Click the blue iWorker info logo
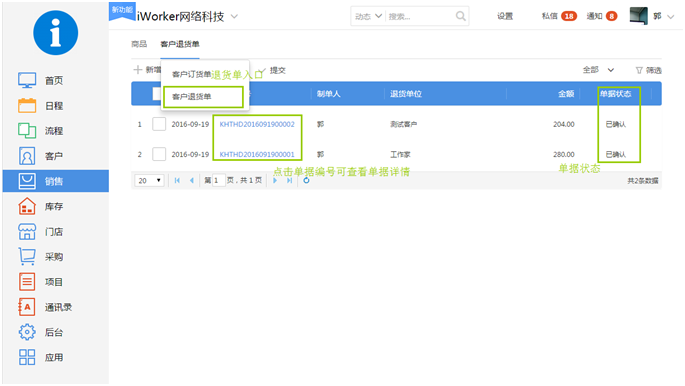The width and height of the screenshot is (685, 386). coord(55,33)
